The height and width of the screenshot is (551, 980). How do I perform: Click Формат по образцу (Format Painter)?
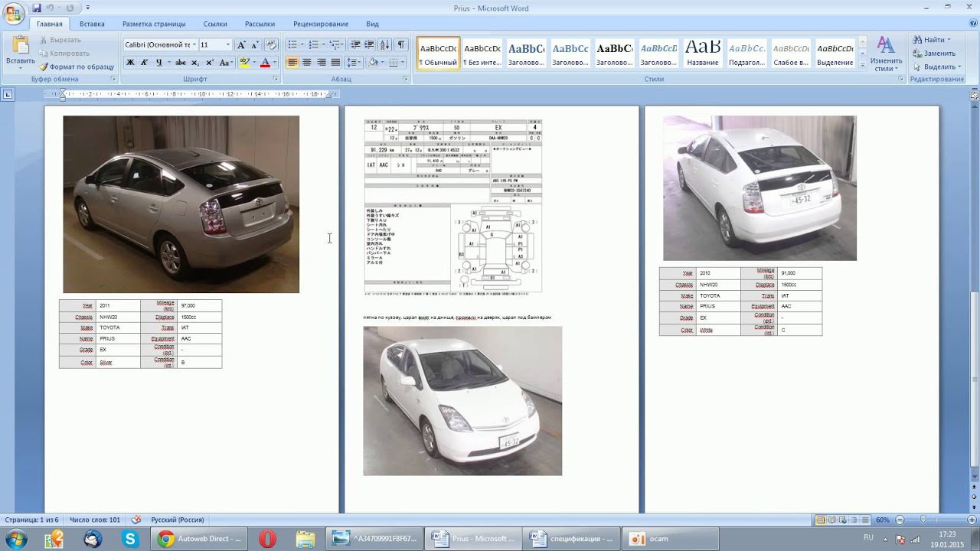point(77,67)
